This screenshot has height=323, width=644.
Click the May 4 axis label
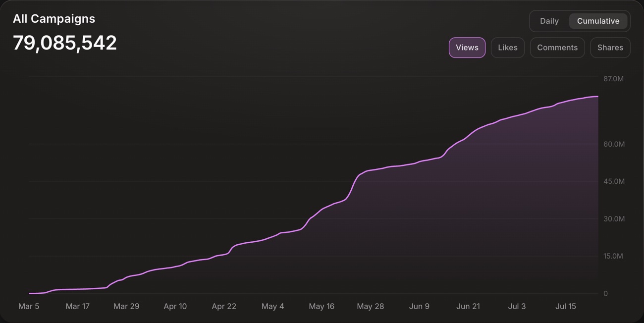pyautogui.click(x=273, y=307)
